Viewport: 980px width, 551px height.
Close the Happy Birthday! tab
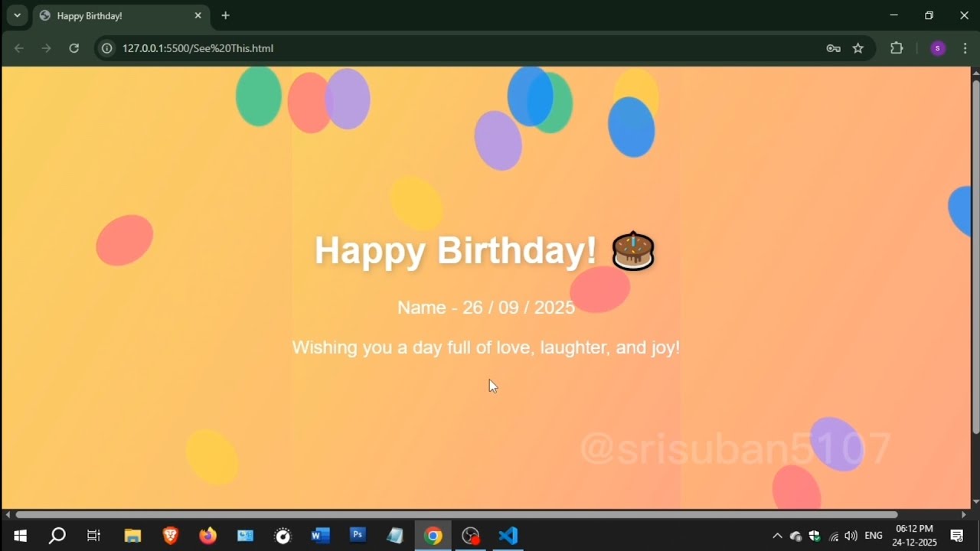point(198,15)
